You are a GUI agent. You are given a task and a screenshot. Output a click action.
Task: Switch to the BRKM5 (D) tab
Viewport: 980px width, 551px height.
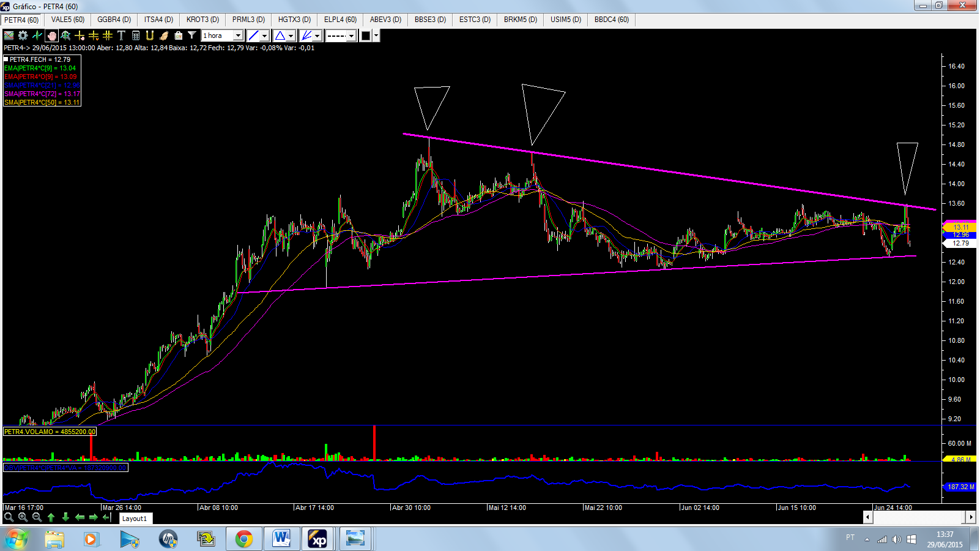[521, 20]
